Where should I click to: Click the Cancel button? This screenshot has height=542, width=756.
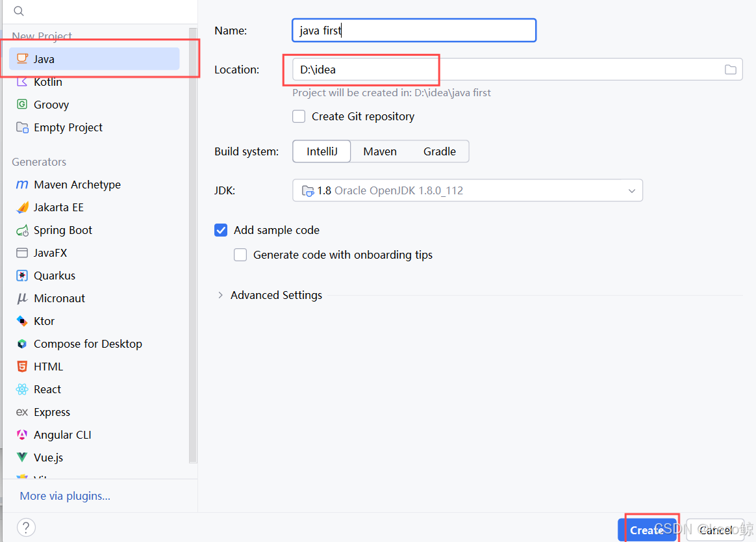coord(716,530)
